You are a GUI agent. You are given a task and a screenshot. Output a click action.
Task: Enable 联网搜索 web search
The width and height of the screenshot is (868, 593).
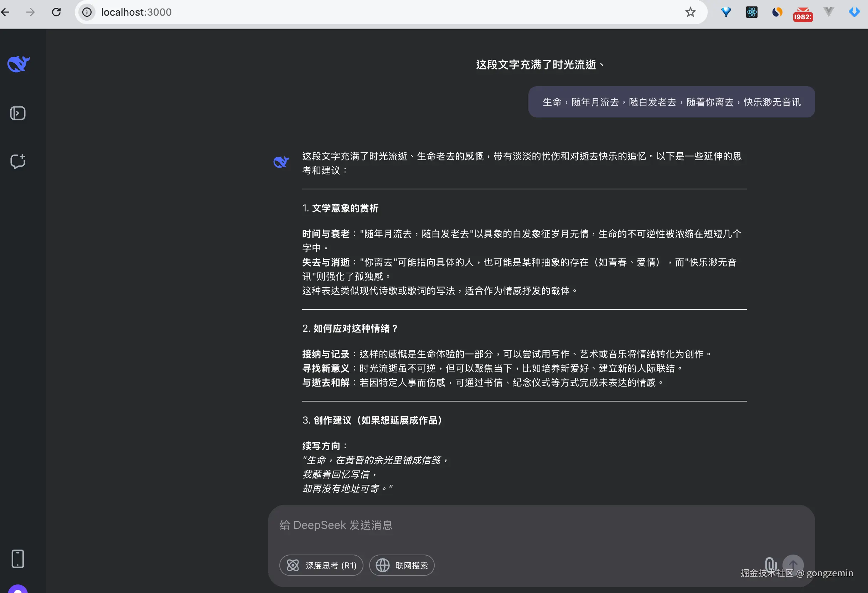tap(402, 565)
